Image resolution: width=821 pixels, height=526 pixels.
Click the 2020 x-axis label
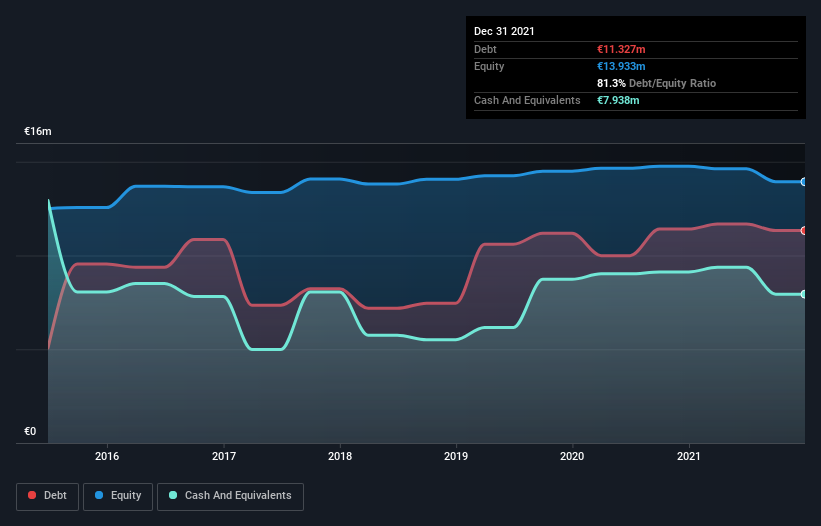point(572,456)
